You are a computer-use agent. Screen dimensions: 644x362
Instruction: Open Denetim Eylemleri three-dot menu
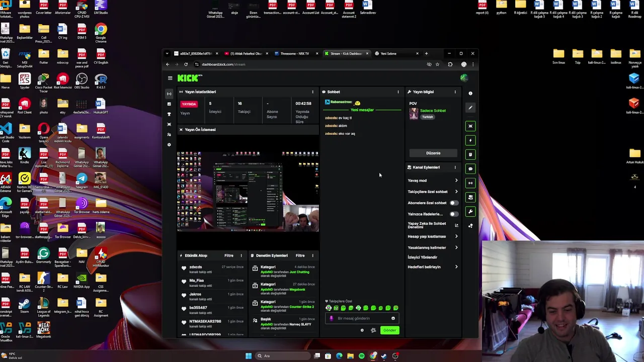pos(312,255)
